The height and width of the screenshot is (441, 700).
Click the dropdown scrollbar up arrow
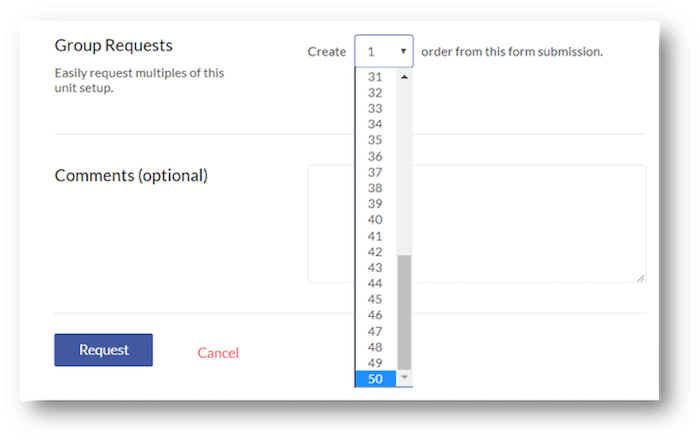pyautogui.click(x=404, y=77)
